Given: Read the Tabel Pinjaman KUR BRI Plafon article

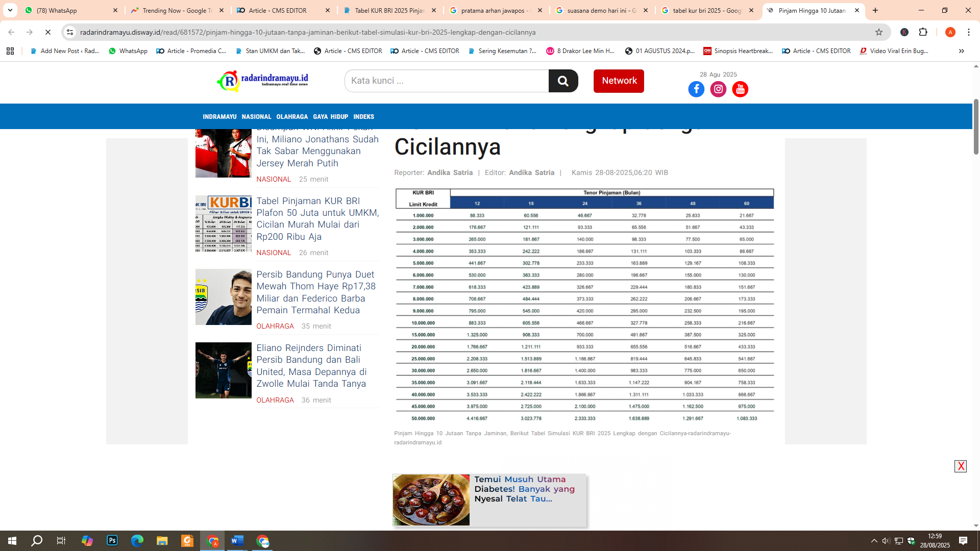Looking at the screenshot, I should point(317,219).
